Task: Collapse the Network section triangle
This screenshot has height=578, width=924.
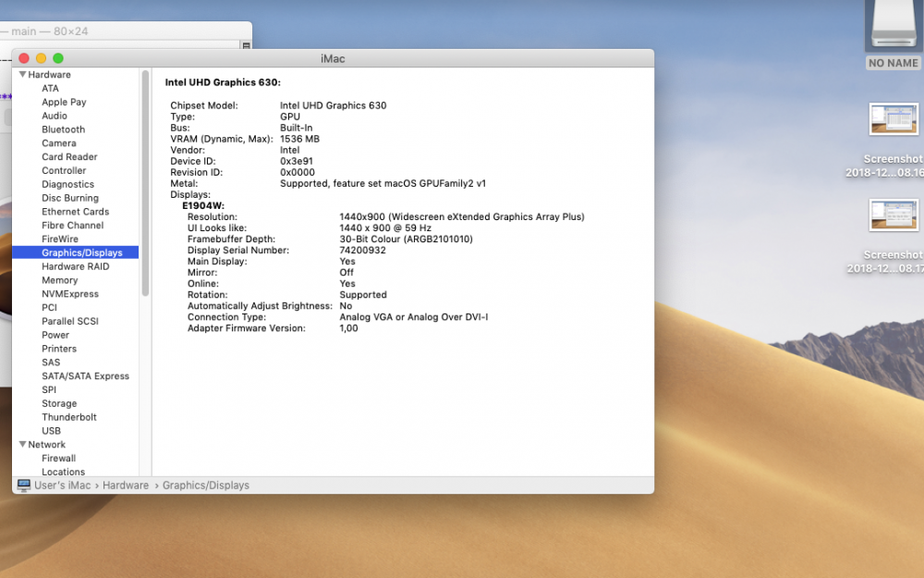Action: point(22,445)
